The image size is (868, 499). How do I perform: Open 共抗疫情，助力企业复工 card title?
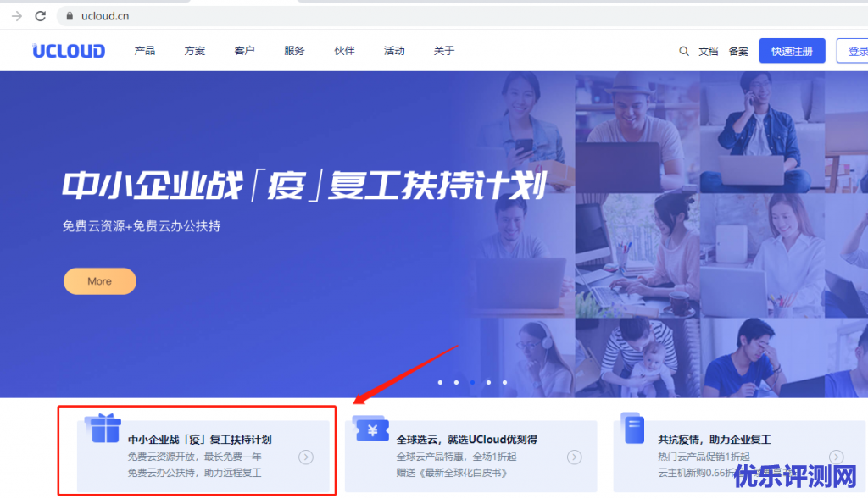coord(714,440)
